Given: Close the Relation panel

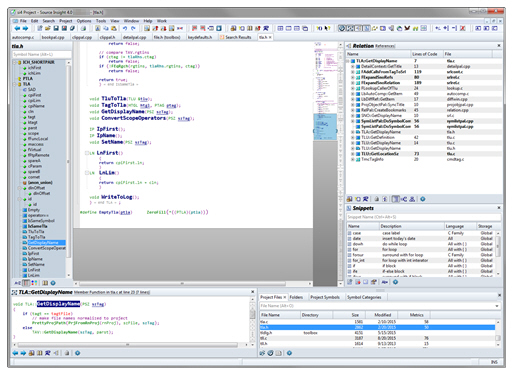Looking at the screenshot, I should (499, 46).
